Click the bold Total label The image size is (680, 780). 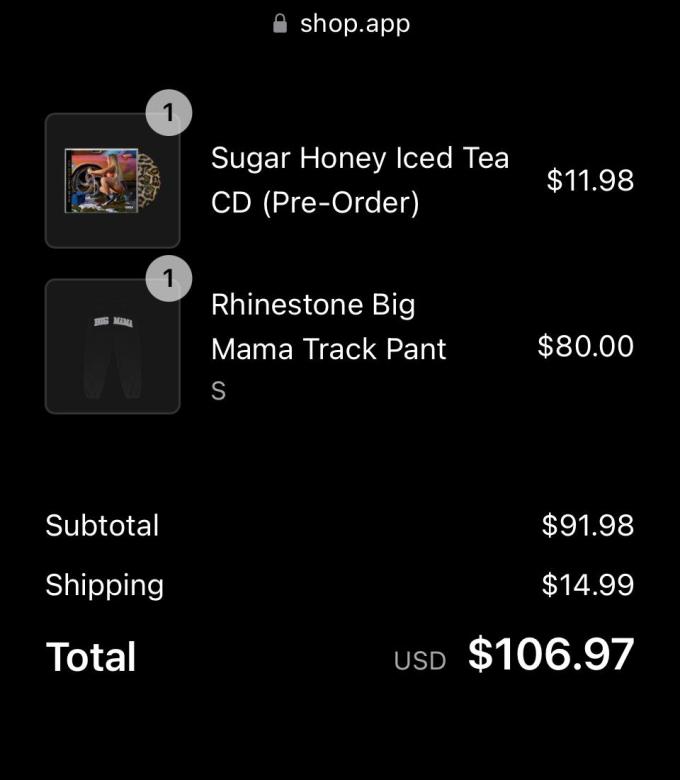click(91, 657)
